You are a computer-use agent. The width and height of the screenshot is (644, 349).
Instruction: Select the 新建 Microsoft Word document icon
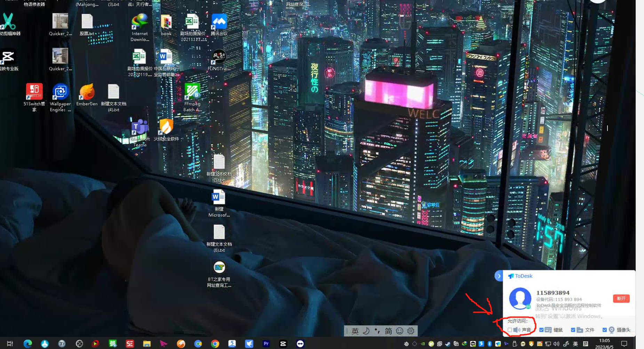(x=219, y=203)
